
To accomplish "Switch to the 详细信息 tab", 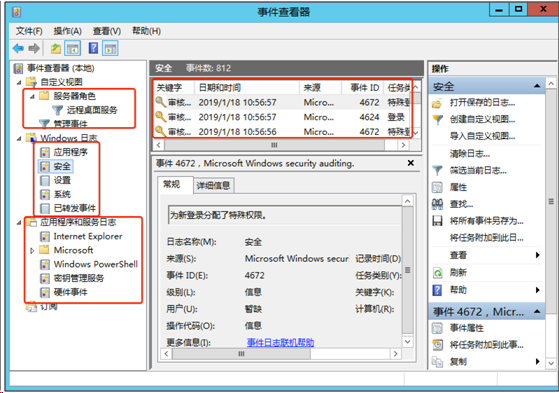I will [214, 185].
